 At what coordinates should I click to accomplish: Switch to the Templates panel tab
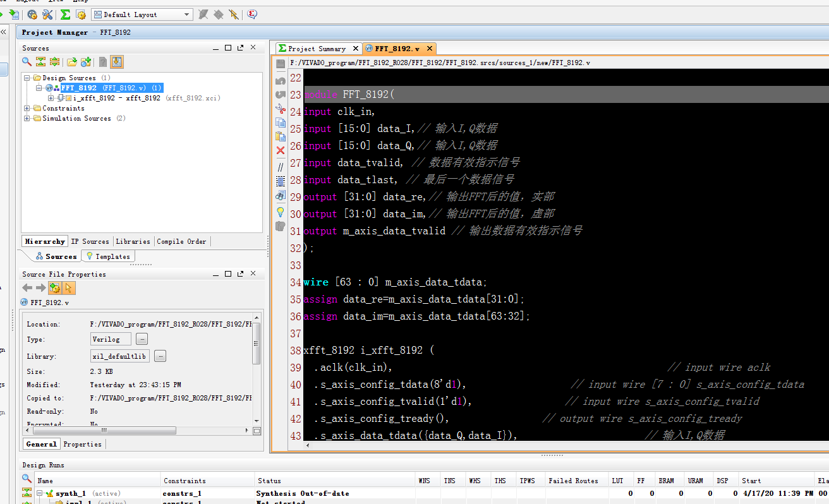coord(107,256)
